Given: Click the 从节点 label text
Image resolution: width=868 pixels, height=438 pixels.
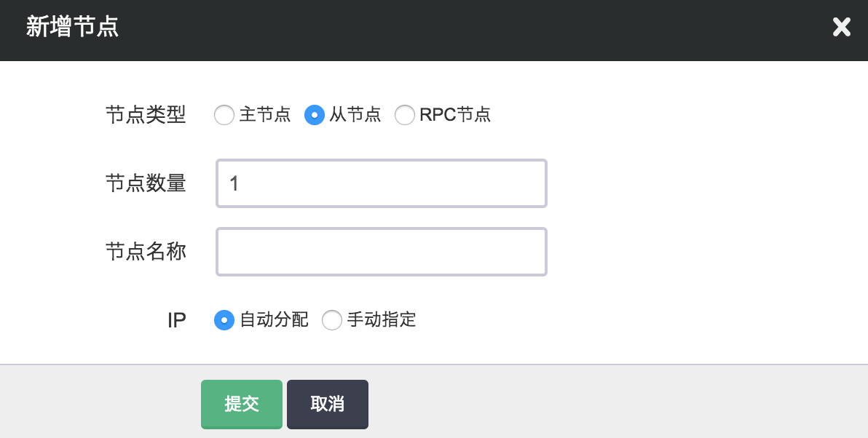Looking at the screenshot, I should click(355, 115).
